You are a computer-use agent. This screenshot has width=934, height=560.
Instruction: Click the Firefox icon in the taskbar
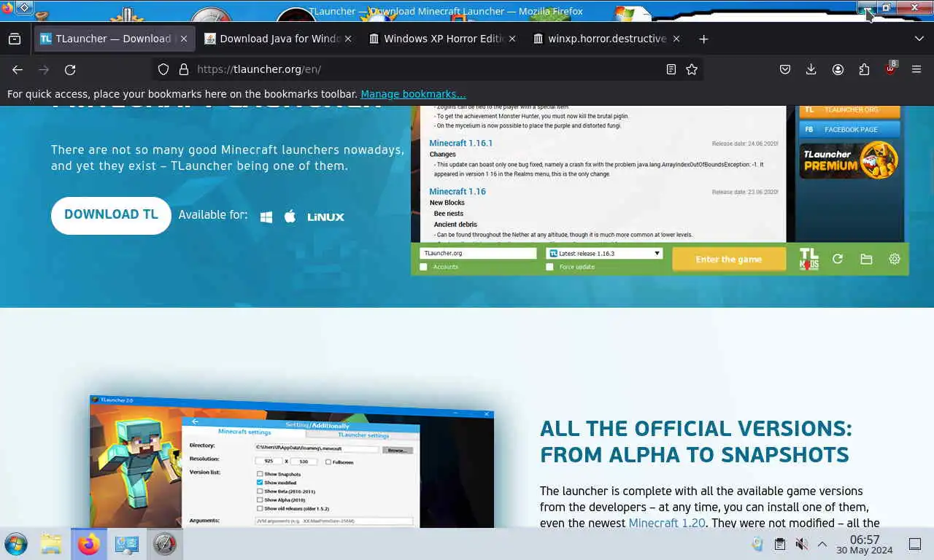[x=89, y=544]
